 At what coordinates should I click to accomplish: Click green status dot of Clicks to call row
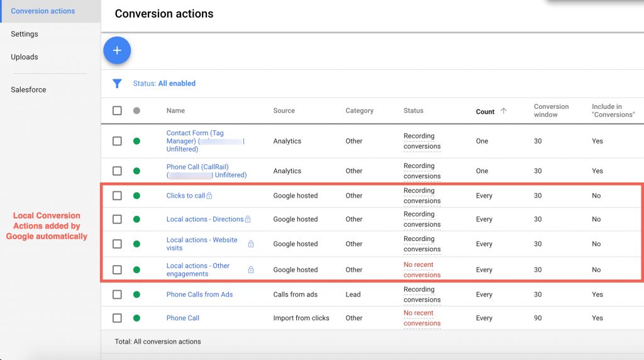tap(136, 196)
